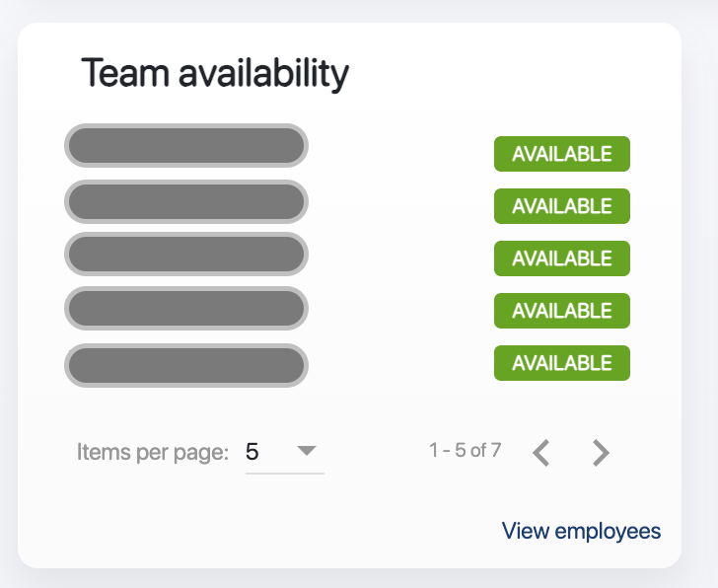Select the fifth redacted employee name
718x588 pixels.
click(x=186, y=365)
